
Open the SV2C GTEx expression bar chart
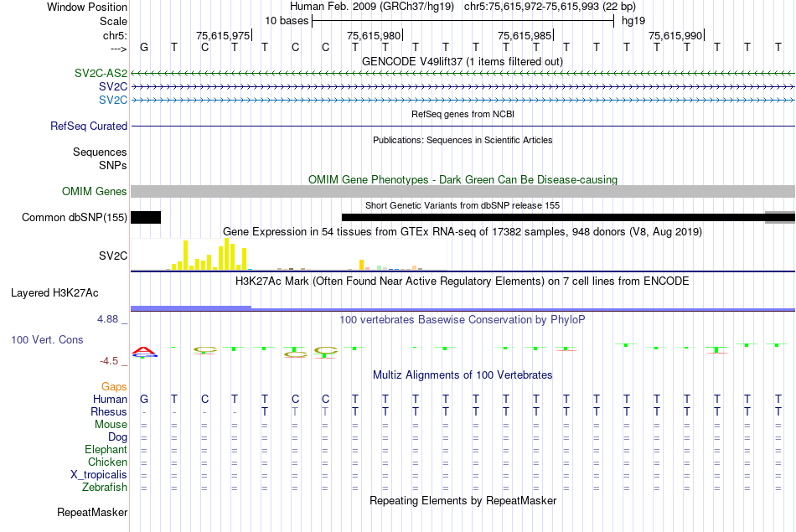[289, 255]
